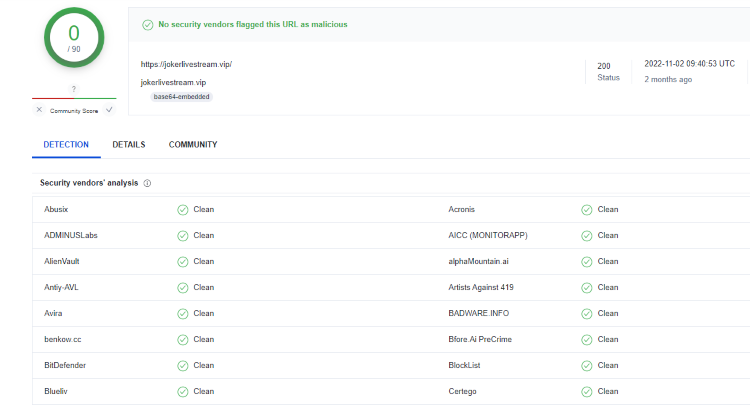Image resolution: width=750 pixels, height=405 pixels.
Task: Click the Clean check icon for Abusix
Action: [183, 209]
